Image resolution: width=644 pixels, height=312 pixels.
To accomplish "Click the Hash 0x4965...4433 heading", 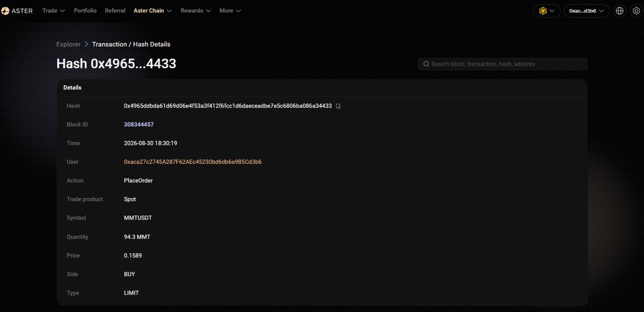I will [116, 63].
